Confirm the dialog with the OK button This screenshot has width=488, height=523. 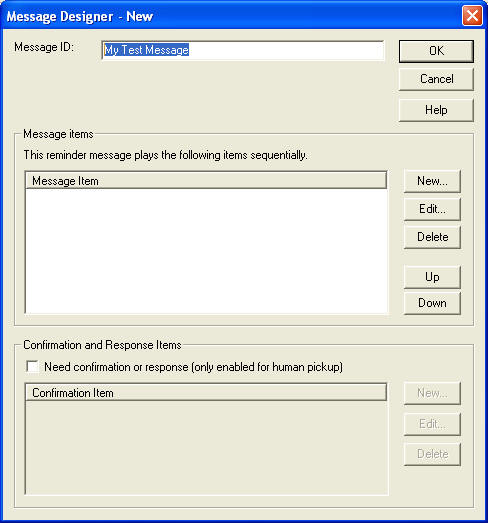click(x=436, y=51)
